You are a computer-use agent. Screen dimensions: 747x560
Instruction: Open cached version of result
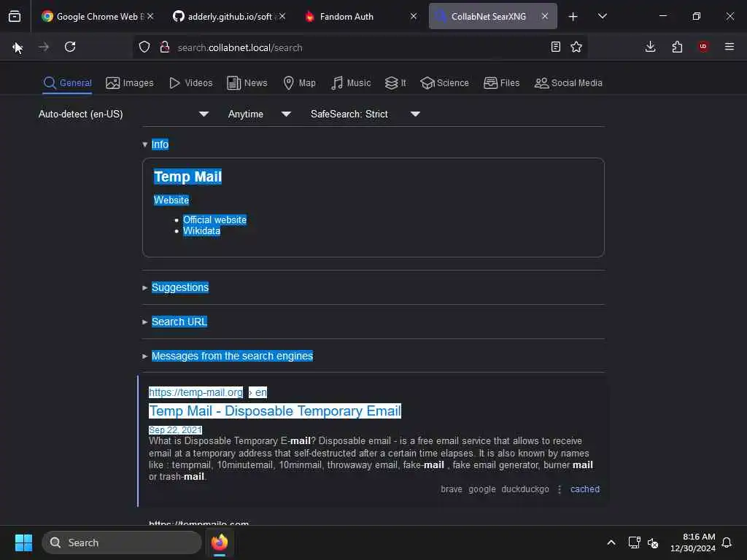point(585,489)
